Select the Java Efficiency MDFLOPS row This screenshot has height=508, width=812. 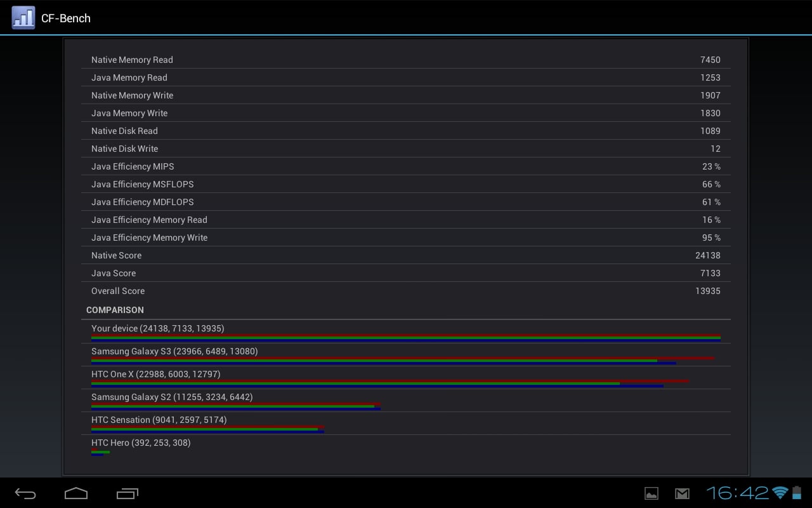(x=406, y=202)
